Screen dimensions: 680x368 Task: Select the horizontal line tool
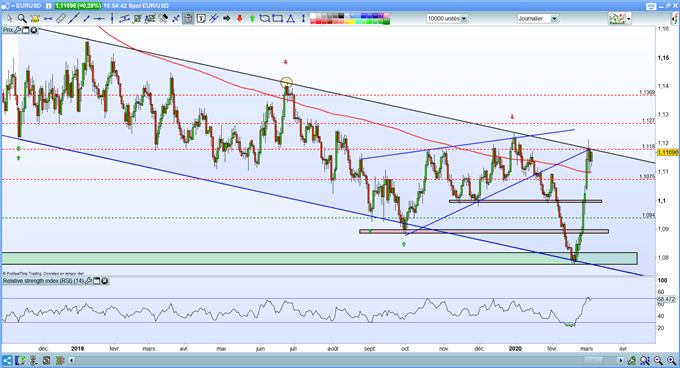99,19
